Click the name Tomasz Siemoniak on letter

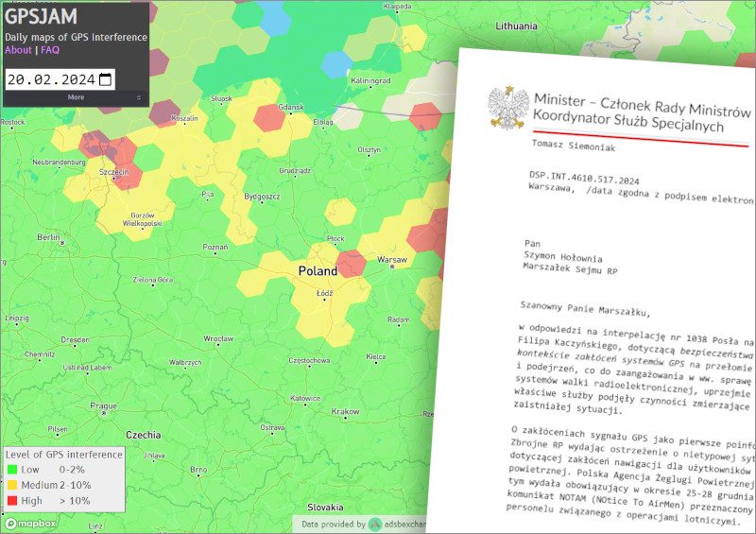coord(574,146)
